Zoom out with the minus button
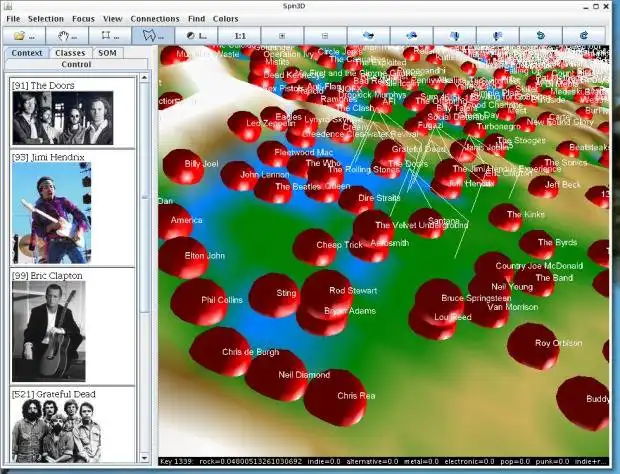 tap(325, 36)
